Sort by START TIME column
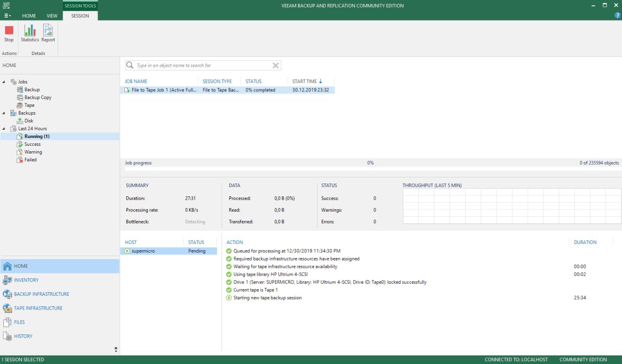 (307, 81)
